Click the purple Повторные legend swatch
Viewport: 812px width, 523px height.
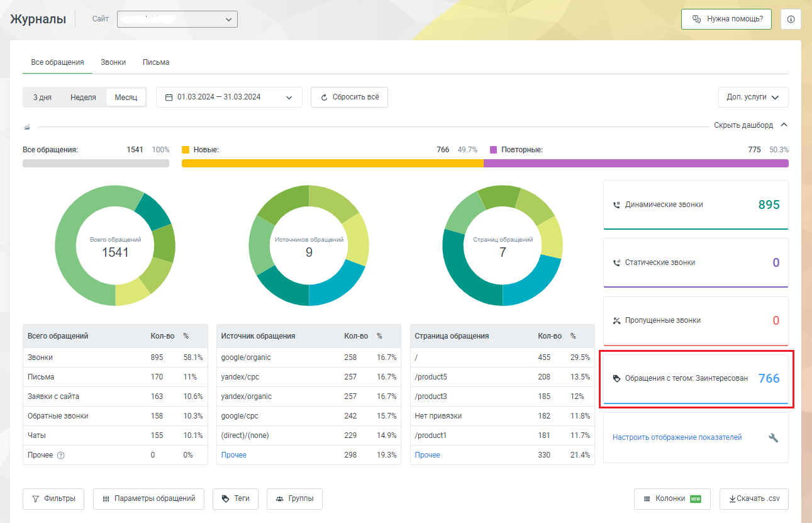pos(493,150)
